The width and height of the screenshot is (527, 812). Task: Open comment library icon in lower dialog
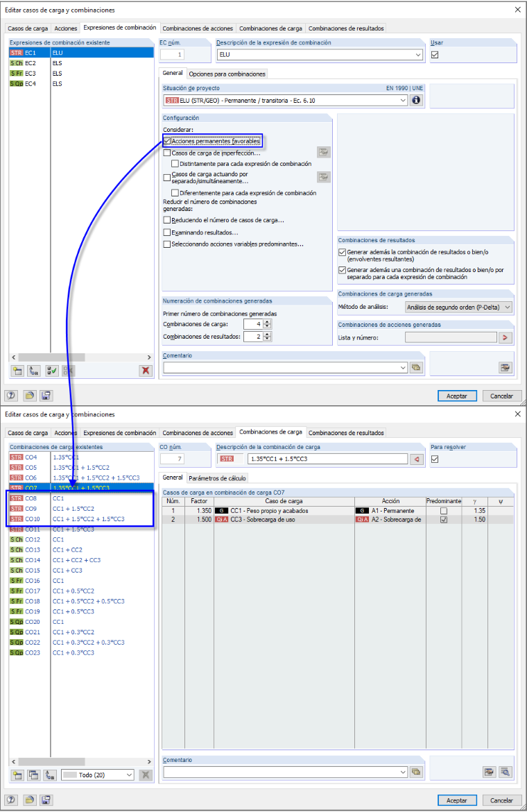416,772
